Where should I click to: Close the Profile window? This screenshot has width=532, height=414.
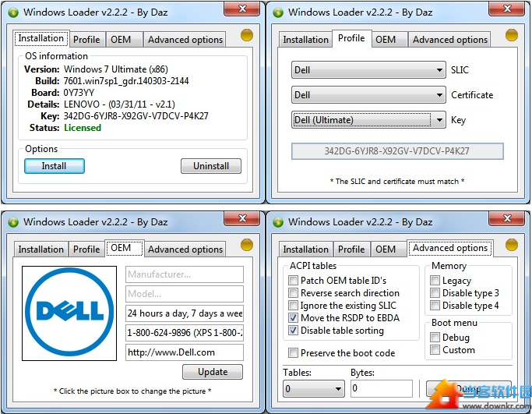point(506,9)
